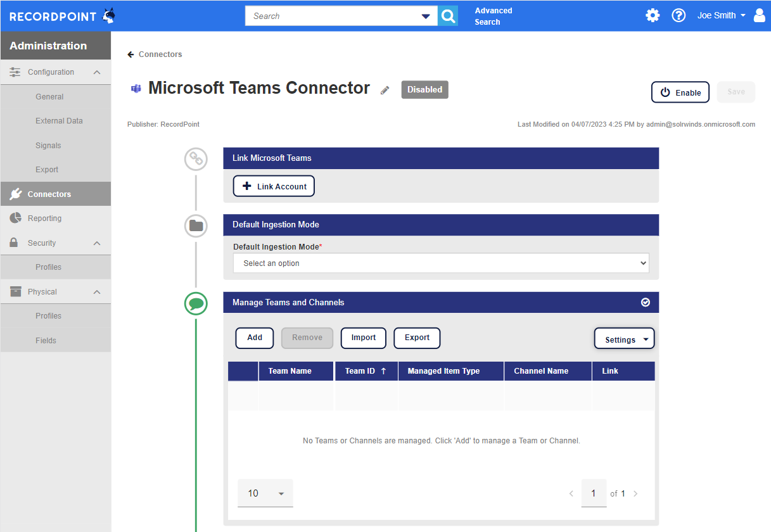Open the help question mark icon

(x=679, y=16)
